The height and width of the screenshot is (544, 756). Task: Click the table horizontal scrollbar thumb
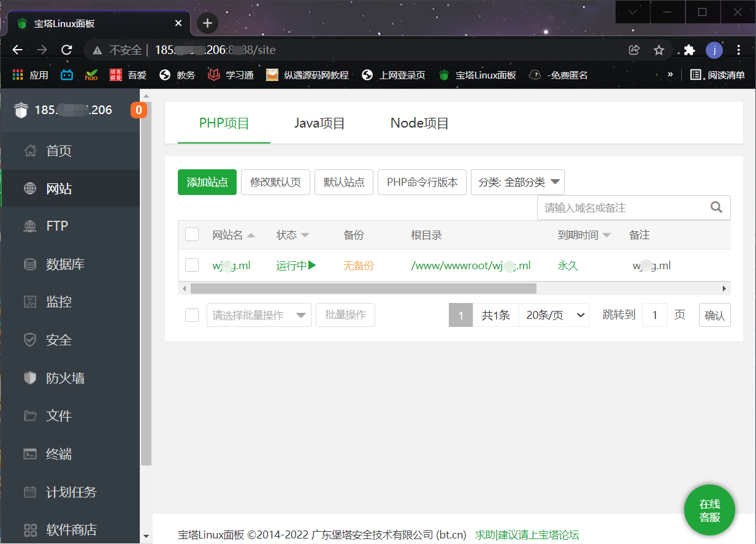(363, 288)
